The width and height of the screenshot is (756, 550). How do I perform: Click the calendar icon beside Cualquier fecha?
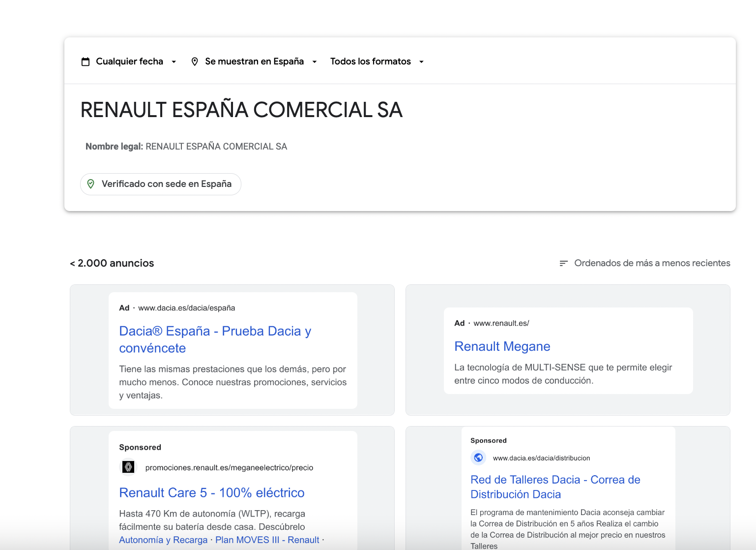(x=86, y=61)
